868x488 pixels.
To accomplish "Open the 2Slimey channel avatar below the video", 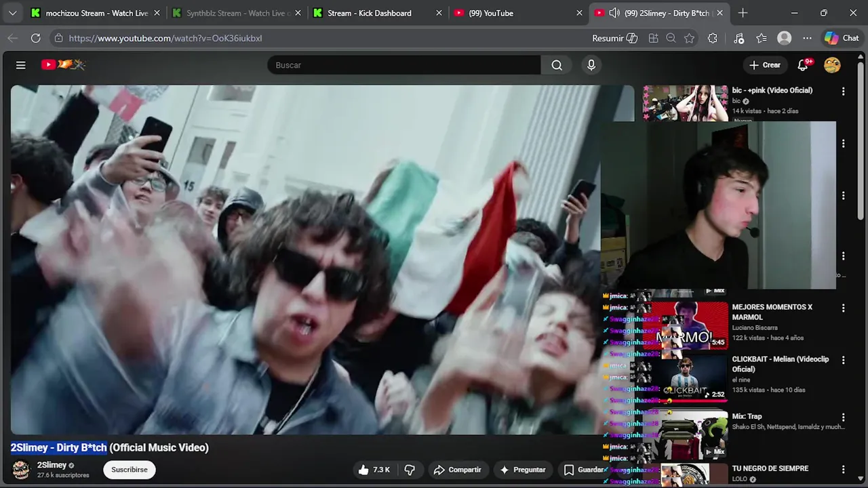I will point(21,469).
